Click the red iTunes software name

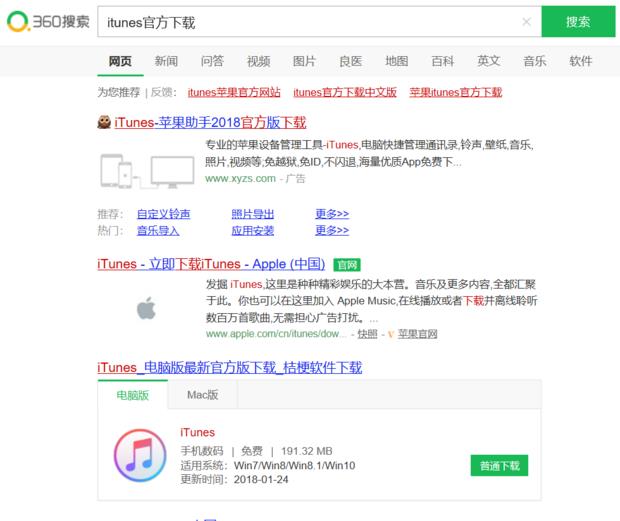(x=197, y=432)
